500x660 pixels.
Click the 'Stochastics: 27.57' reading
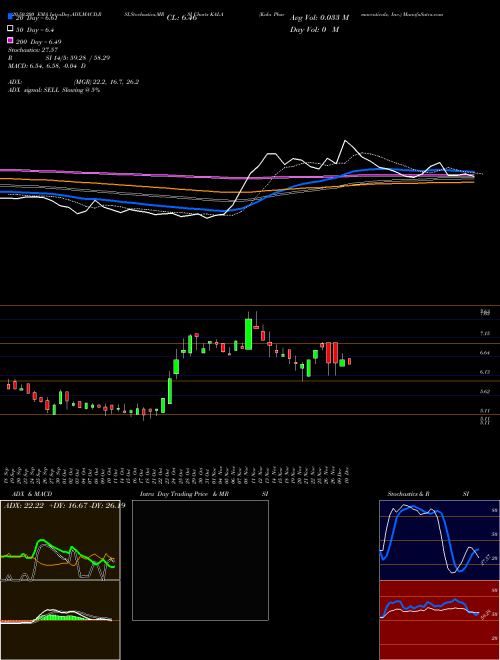pyautogui.click(x=32, y=50)
